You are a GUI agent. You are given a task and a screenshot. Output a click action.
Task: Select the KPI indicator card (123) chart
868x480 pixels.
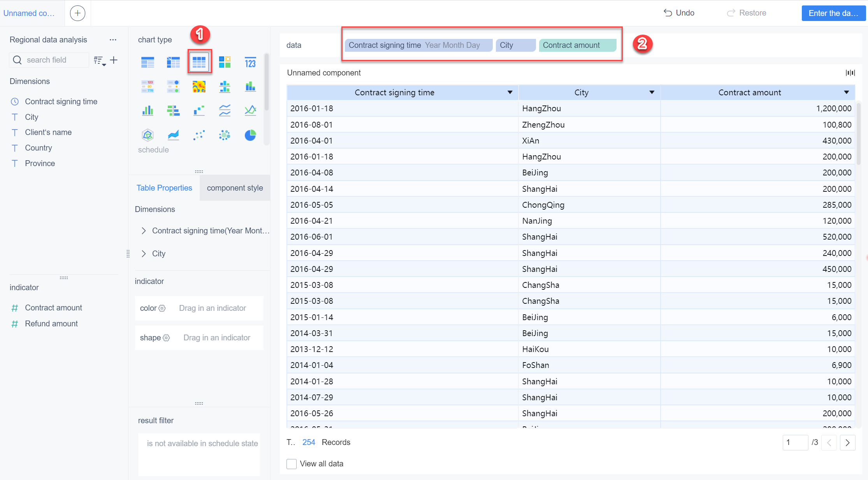click(x=250, y=62)
